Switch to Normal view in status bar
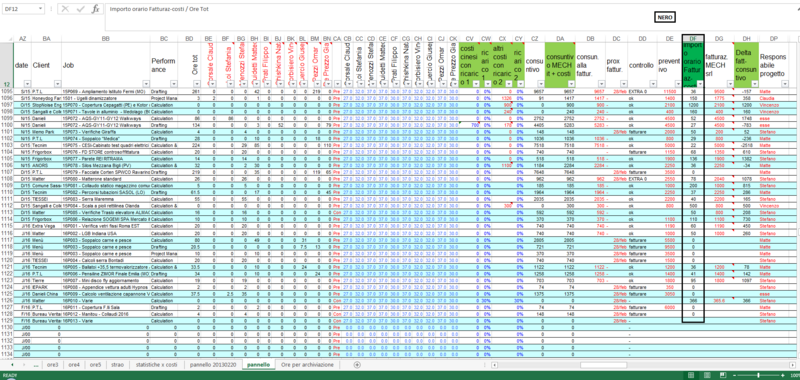 691,375
